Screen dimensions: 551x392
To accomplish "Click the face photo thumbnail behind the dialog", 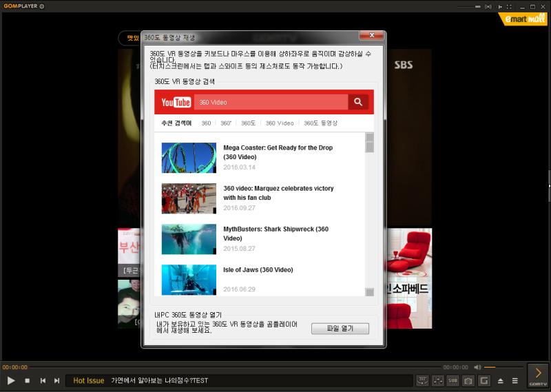I will tap(129, 304).
